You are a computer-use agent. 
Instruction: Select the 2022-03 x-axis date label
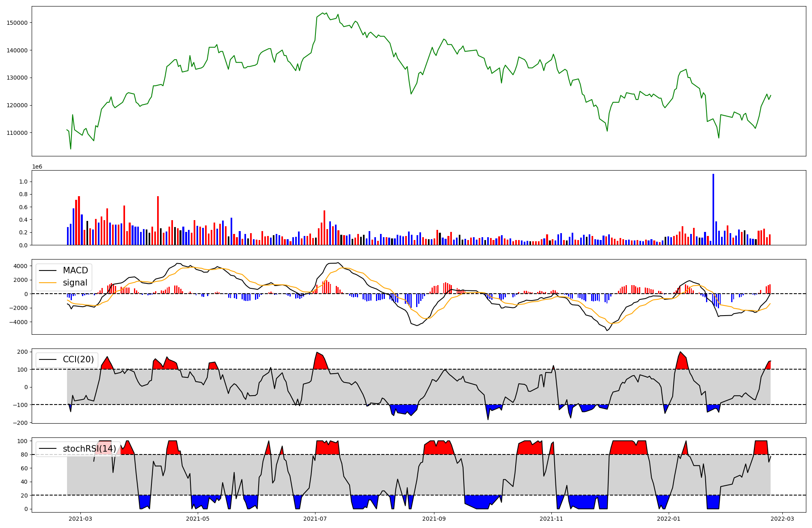782,519
